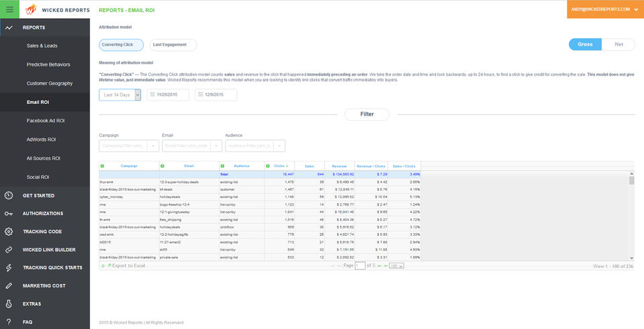Open All Sources ROI report
This screenshot has width=644, height=329.
pos(44,158)
